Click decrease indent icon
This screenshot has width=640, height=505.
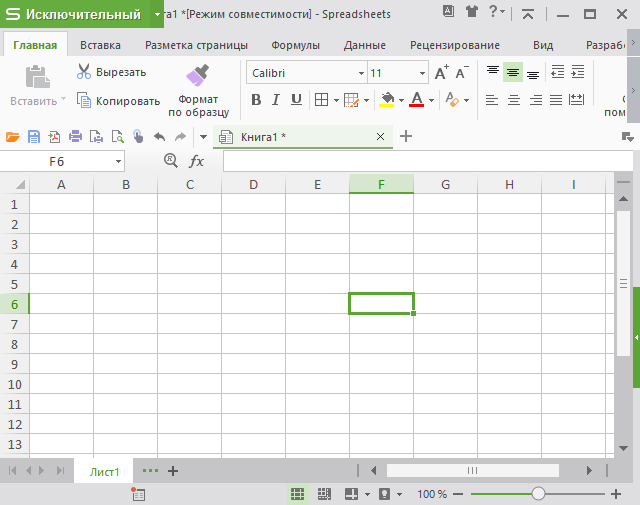pyautogui.click(x=557, y=72)
